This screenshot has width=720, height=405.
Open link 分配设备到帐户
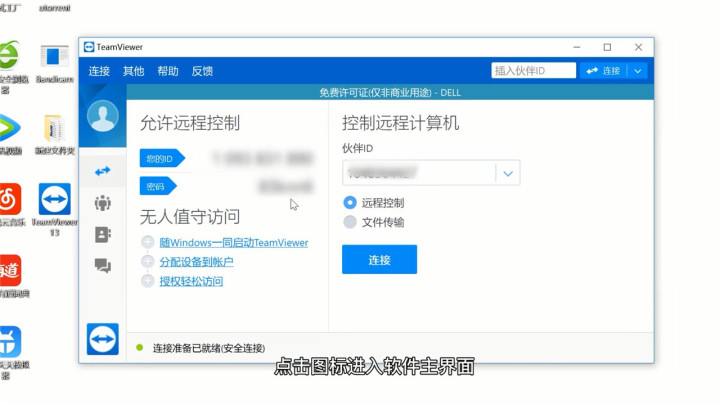click(197, 262)
